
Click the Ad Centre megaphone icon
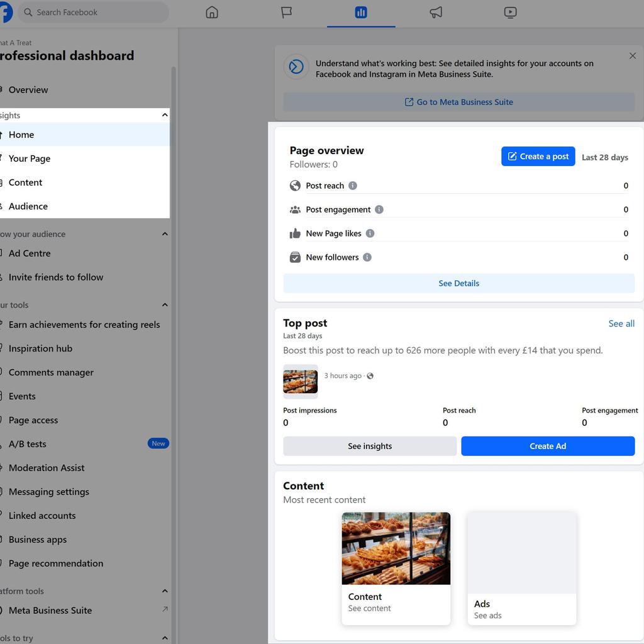(x=435, y=13)
